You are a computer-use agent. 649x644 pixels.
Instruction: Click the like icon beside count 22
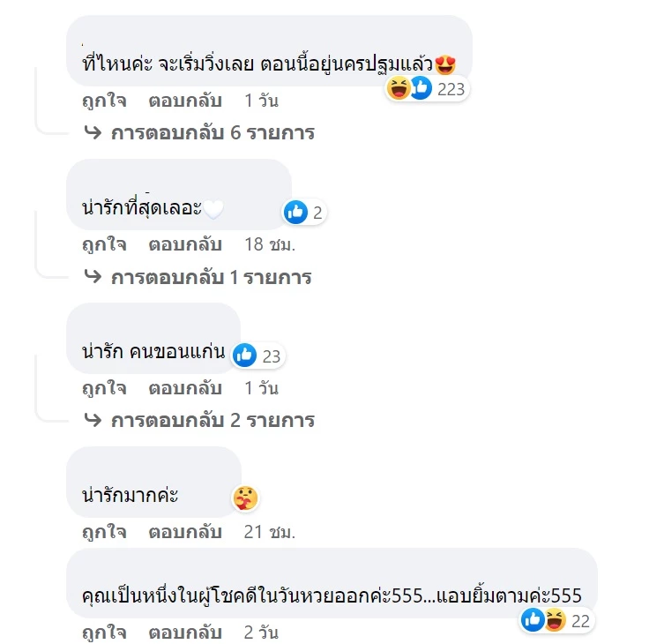click(x=533, y=621)
